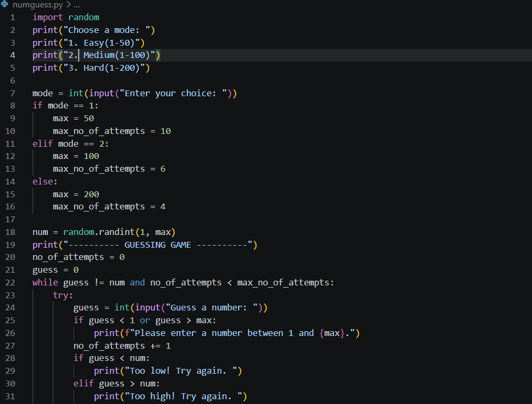This screenshot has width=532, height=404.
Task: Click "Enter your choice: " string
Action: pos(173,93)
